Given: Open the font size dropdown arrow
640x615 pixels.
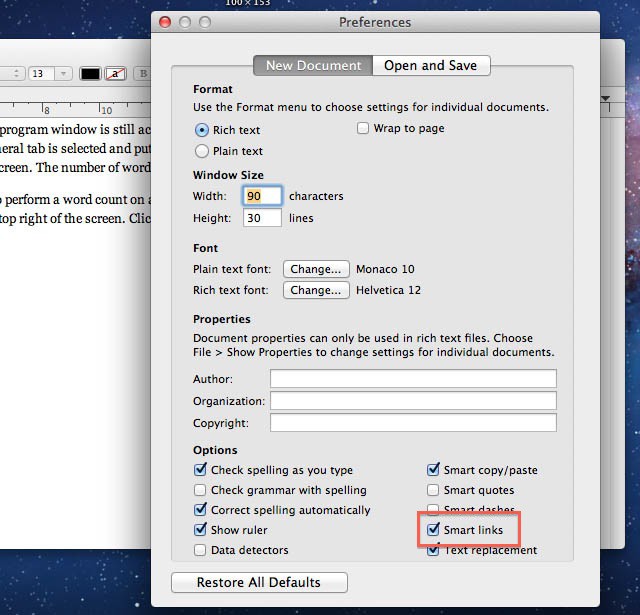Looking at the screenshot, I should tap(64, 74).
